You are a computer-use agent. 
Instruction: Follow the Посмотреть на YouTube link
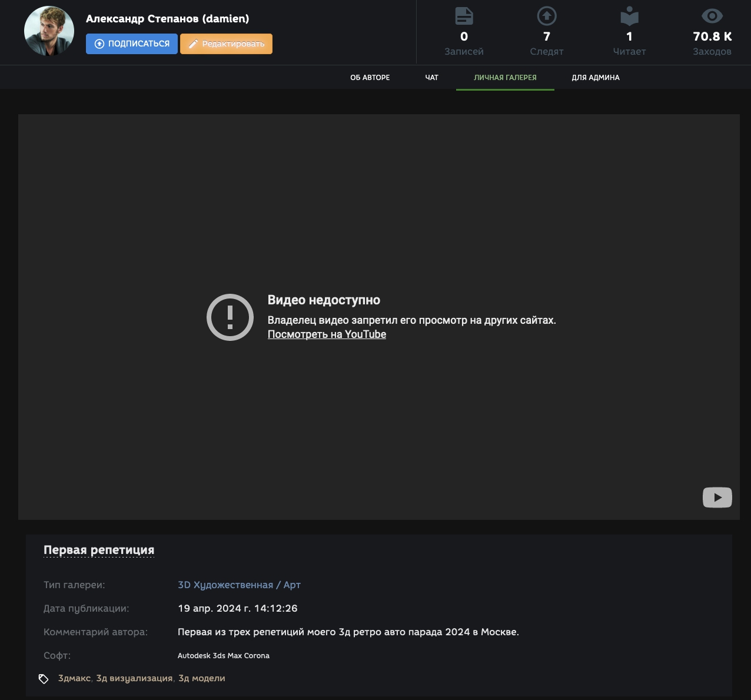(327, 334)
